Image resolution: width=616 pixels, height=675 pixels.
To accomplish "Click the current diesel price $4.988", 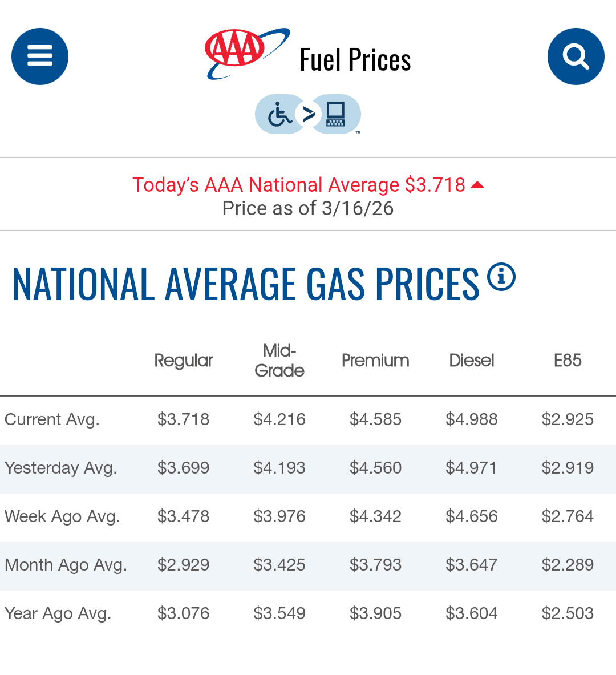I will 471,419.
